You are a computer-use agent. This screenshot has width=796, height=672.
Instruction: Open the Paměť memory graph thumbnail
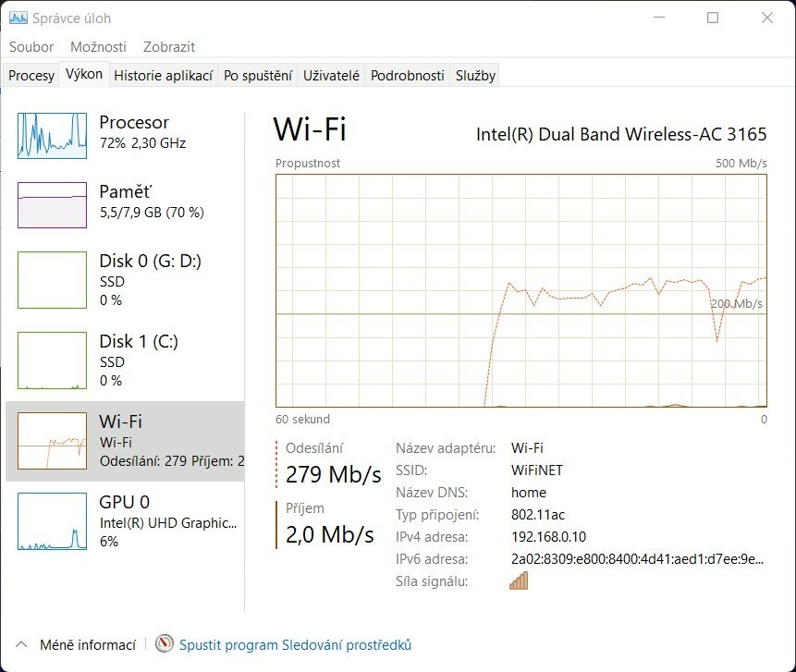53,205
